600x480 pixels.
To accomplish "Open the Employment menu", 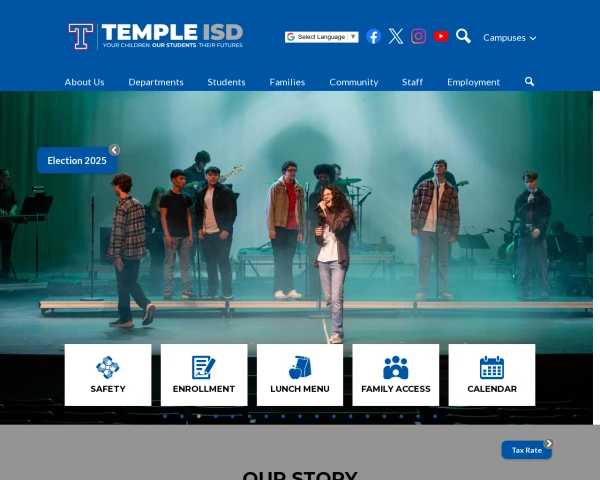I will coord(473,82).
